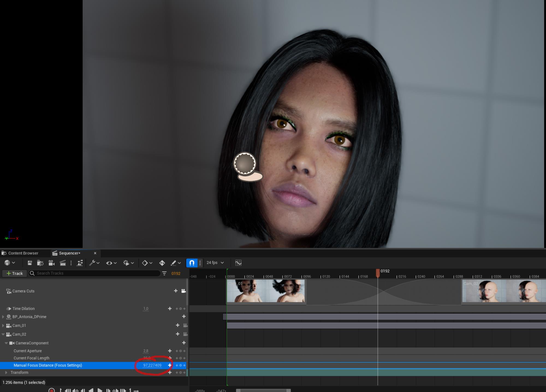The image size is (546, 392).
Task: Click the Time Dilation value 1,0
Action: 146,308
